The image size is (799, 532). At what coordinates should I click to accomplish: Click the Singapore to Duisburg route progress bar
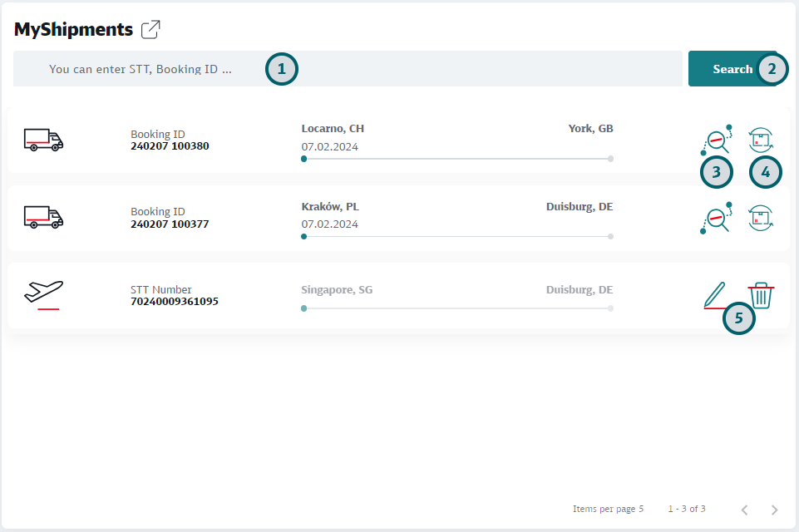click(x=457, y=308)
